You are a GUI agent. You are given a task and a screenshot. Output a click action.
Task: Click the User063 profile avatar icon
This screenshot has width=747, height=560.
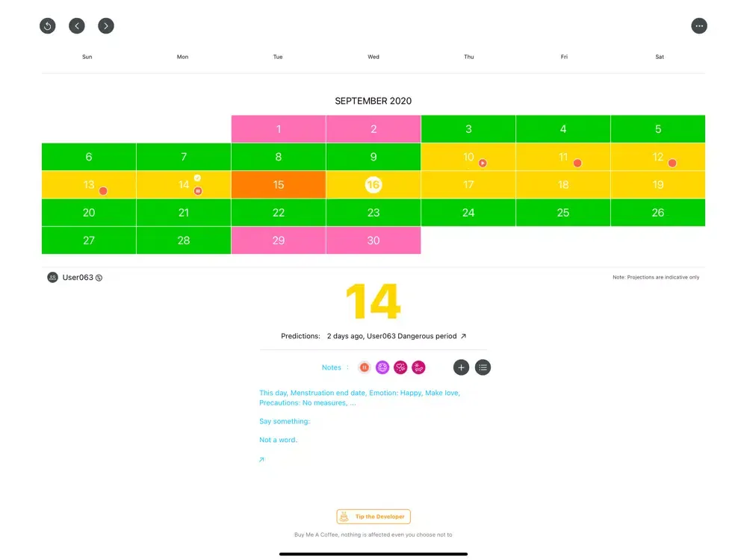tap(52, 277)
